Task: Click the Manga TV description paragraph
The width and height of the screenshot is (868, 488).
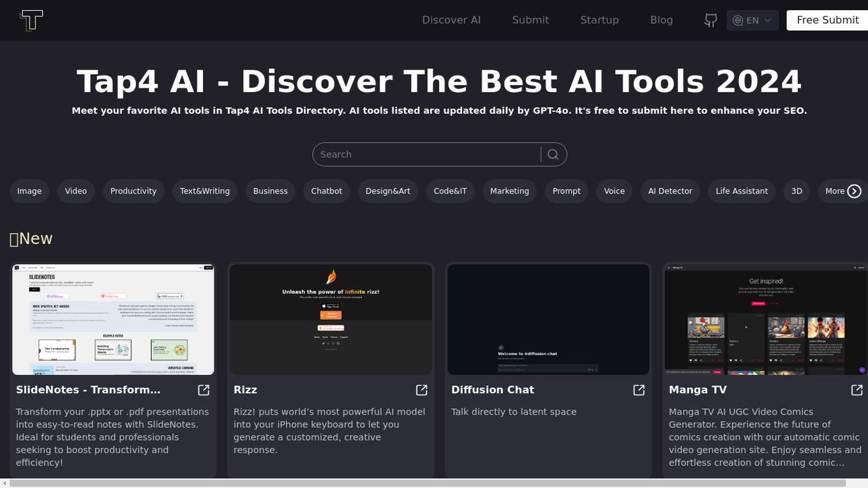Action: [765, 438]
